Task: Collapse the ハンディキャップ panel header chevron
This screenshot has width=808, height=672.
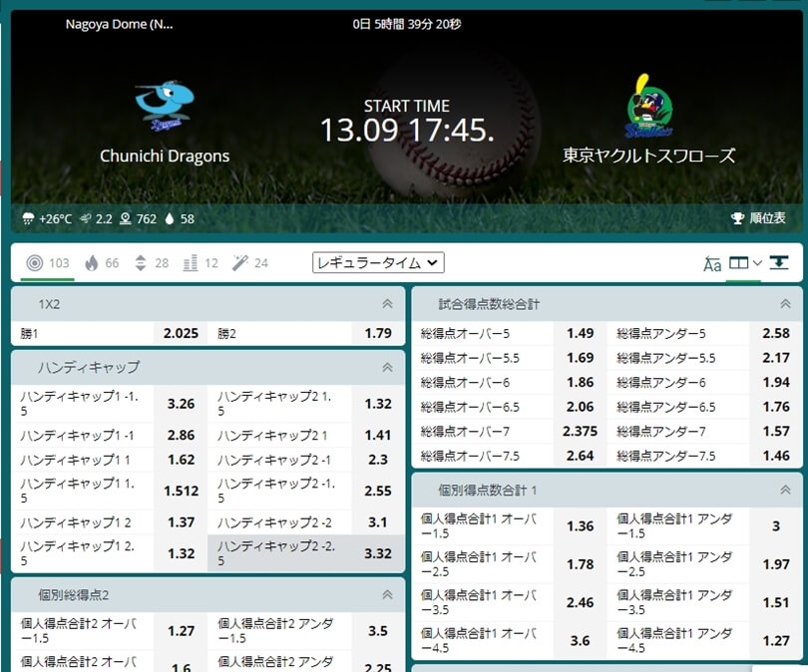Action: (x=389, y=370)
